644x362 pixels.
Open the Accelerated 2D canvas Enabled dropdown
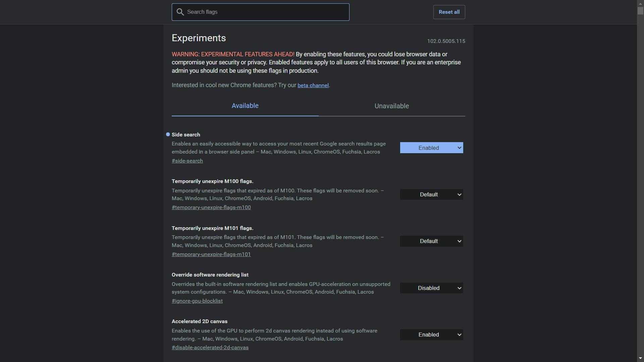tap(431, 335)
